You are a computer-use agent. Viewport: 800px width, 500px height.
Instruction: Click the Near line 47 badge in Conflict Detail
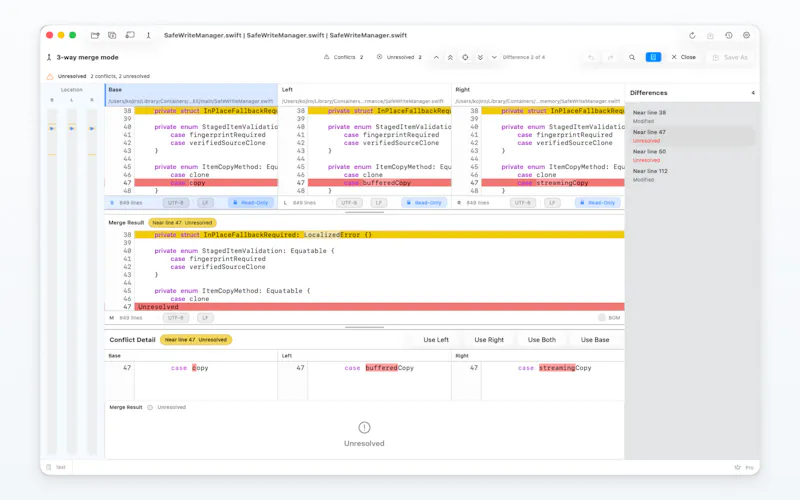[x=195, y=340]
